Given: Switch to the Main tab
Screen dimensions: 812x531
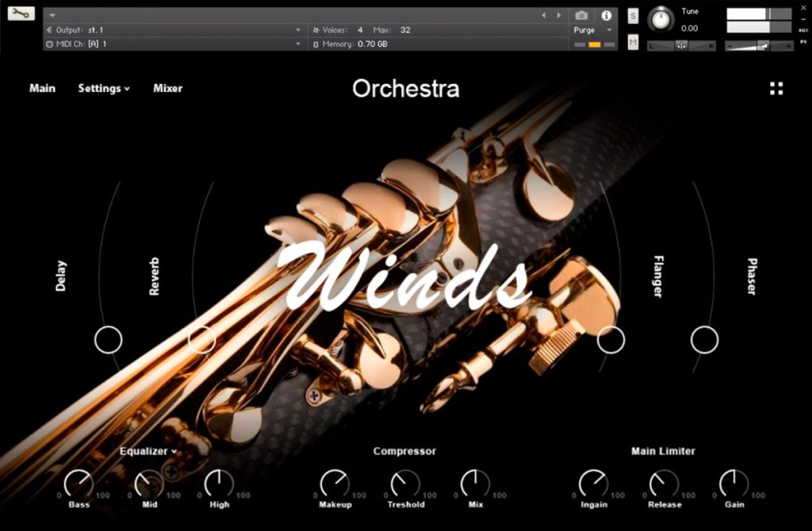Looking at the screenshot, I should coord(42,89).
